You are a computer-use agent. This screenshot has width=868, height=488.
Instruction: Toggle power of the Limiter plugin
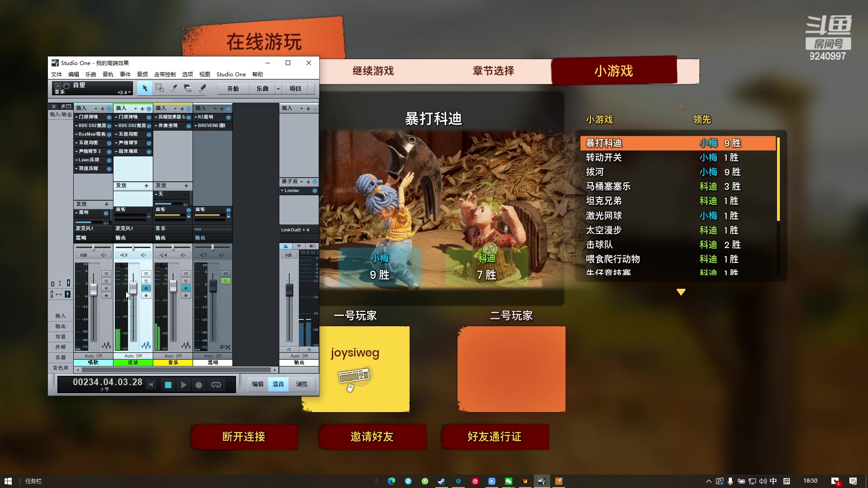coord(315,191)
